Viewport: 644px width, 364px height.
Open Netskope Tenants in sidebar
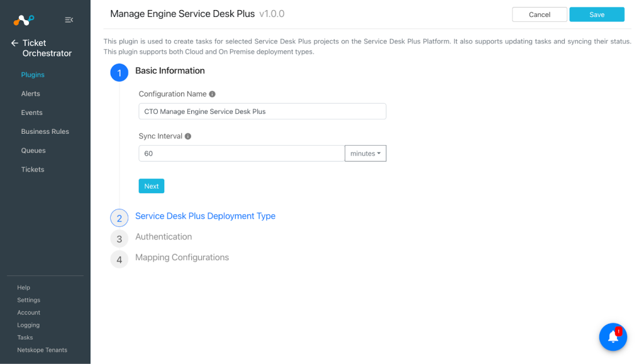point(42,350)
